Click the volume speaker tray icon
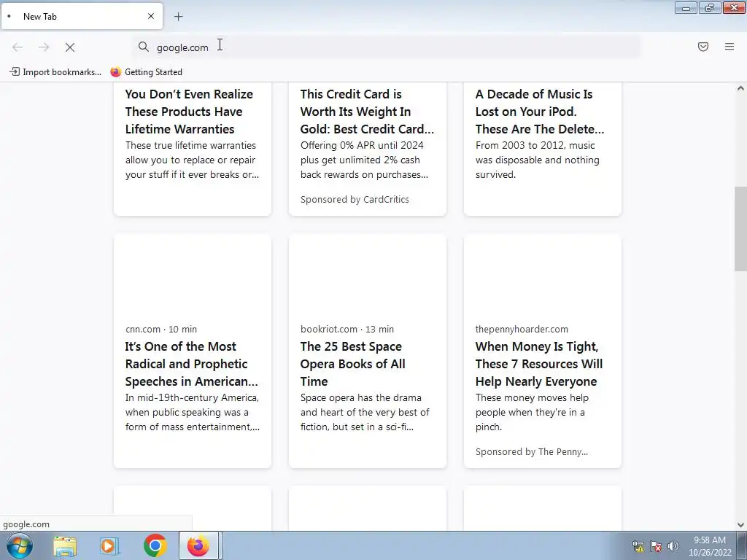The image size is (747, 560). (673, 546)
